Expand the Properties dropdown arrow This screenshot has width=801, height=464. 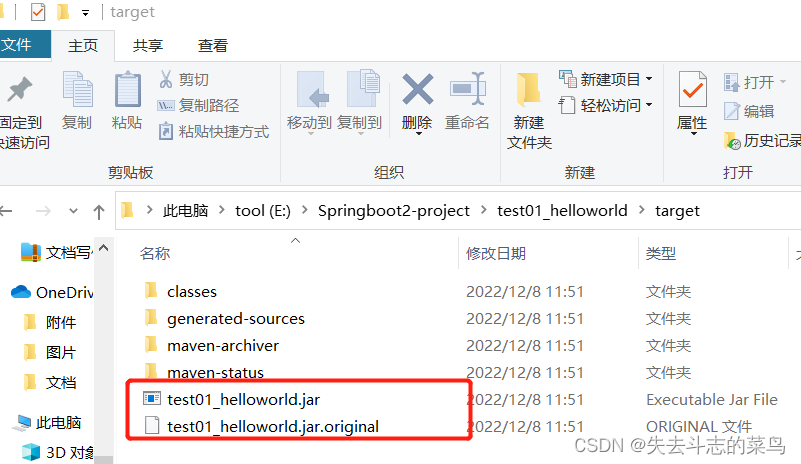point(694,134)
